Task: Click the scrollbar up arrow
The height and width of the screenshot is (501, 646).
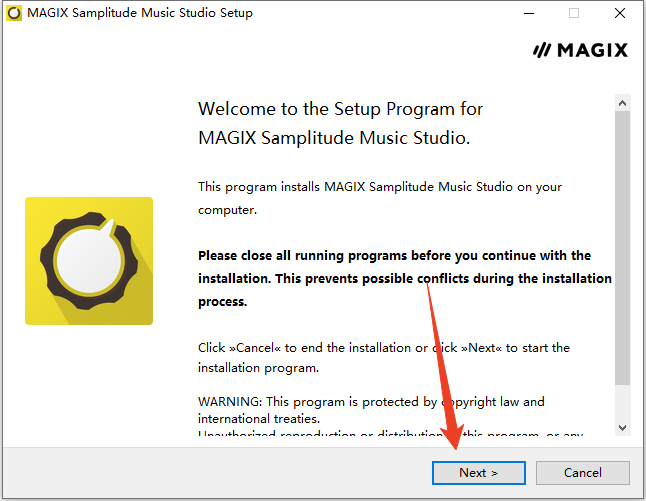Action: 622,103
